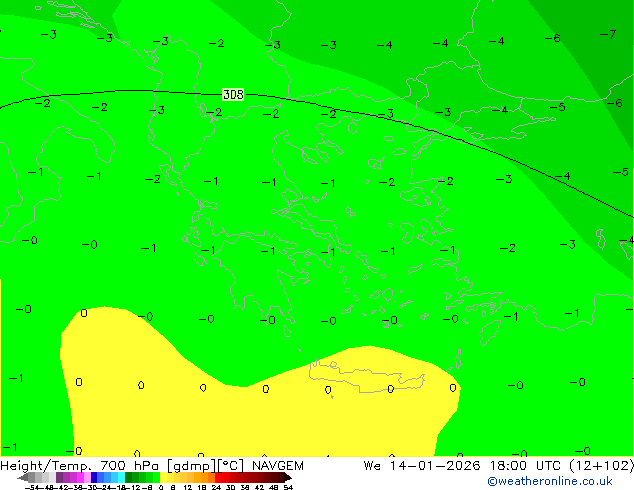This screenshot has width=634, height=490.
Task: Click the 308 height contour label
Action: point(233,95)
